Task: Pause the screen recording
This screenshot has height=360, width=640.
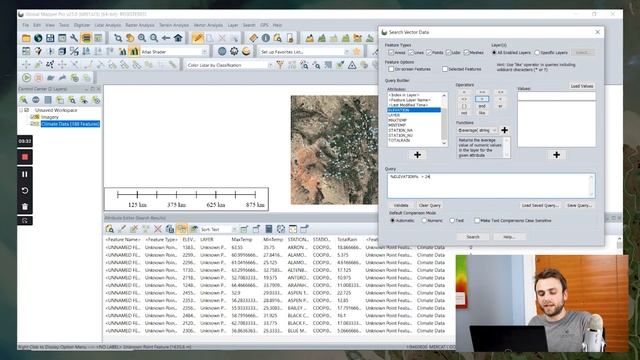Action: (x=25, y=174)
